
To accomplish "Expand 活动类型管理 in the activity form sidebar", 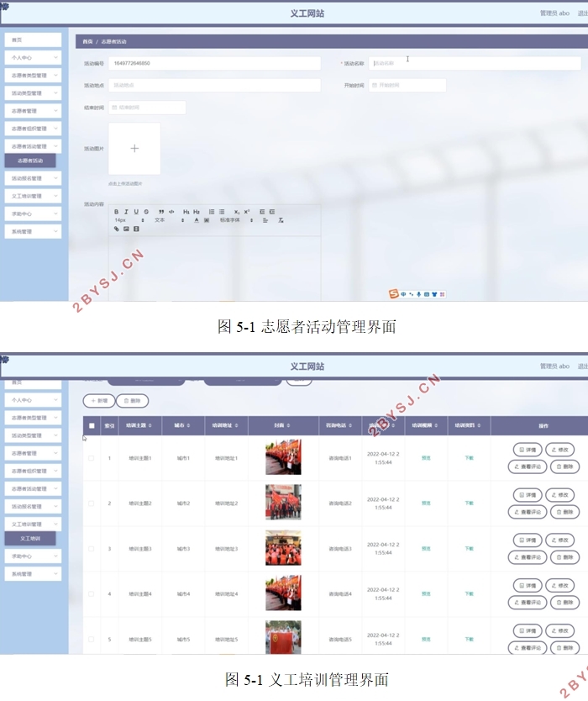I will [x=33, y=93].
